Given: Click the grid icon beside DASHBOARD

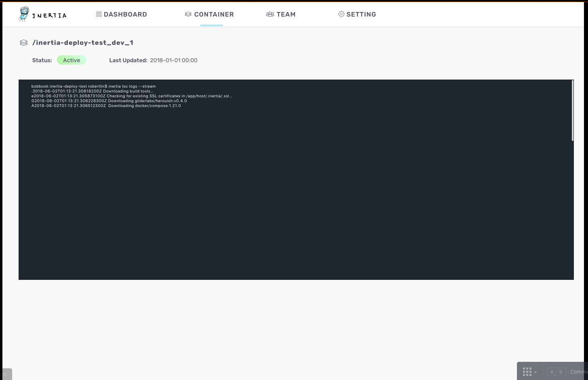Looking at the screenshot, I should [99, 14].
